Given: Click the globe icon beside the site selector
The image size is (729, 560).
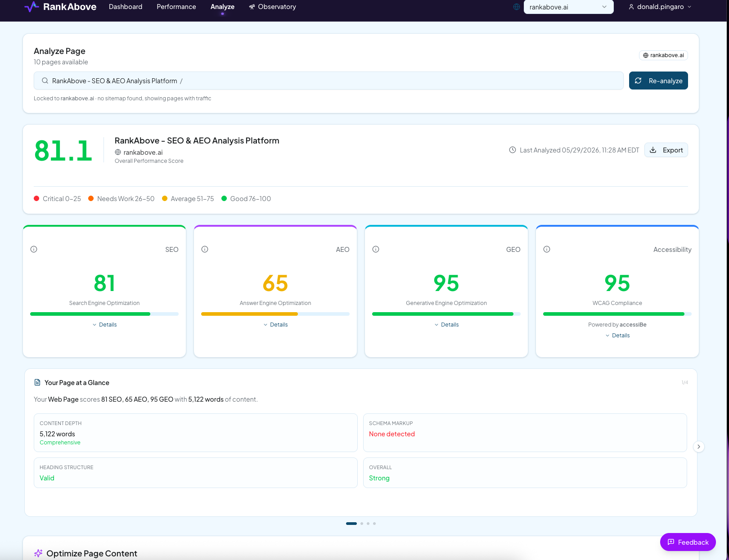Looking at the screenshot, I should (x=517, y=7).
